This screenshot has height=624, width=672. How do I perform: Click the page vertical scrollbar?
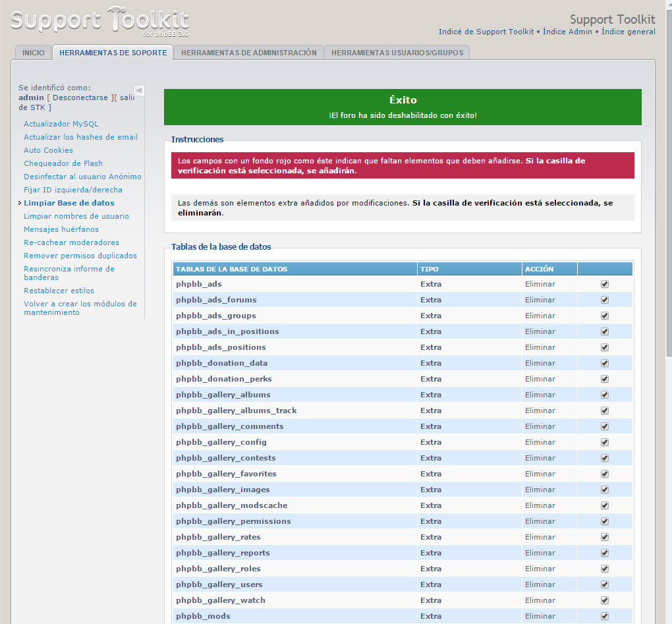pos(667,198)
